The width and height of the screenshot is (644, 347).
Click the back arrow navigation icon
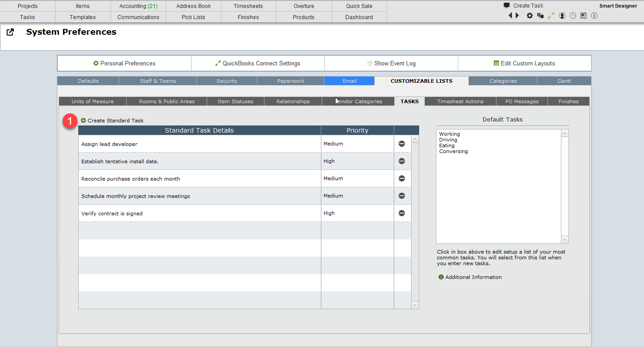(x=511, y=16)
